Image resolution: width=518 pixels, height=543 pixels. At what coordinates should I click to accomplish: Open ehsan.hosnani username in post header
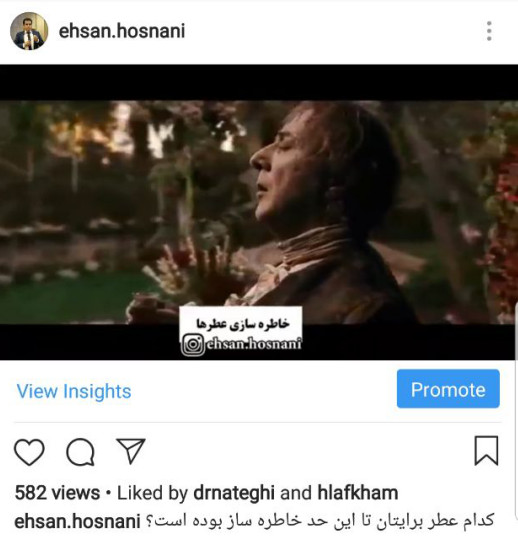(122, 31)
